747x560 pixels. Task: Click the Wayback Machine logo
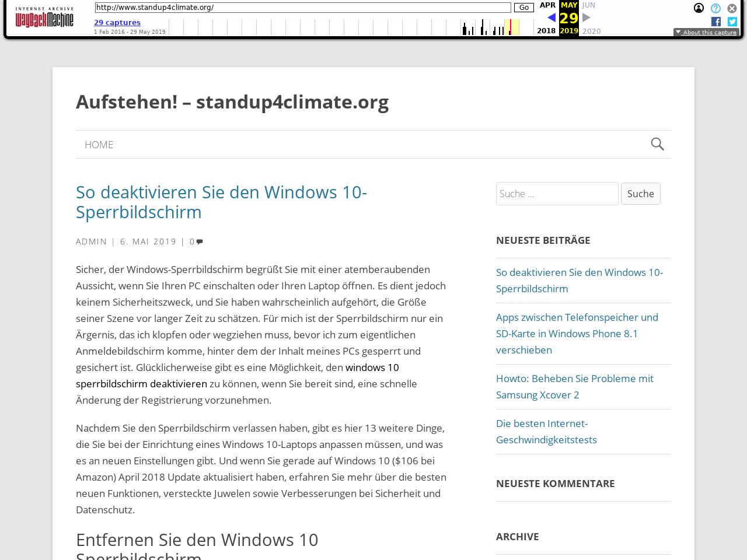tap(44, 18)
